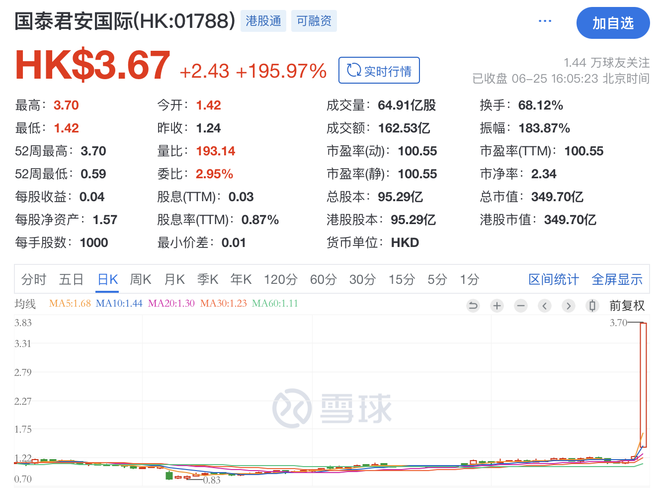Screen dimensions: 660x488
Task: Open the three-dot more options menu
Action: point(545,21)
